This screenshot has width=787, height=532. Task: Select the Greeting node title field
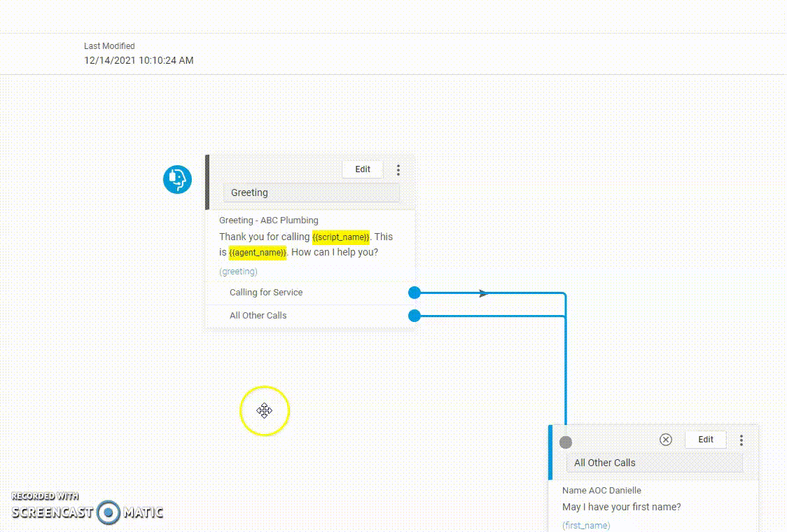coord(312,192)
